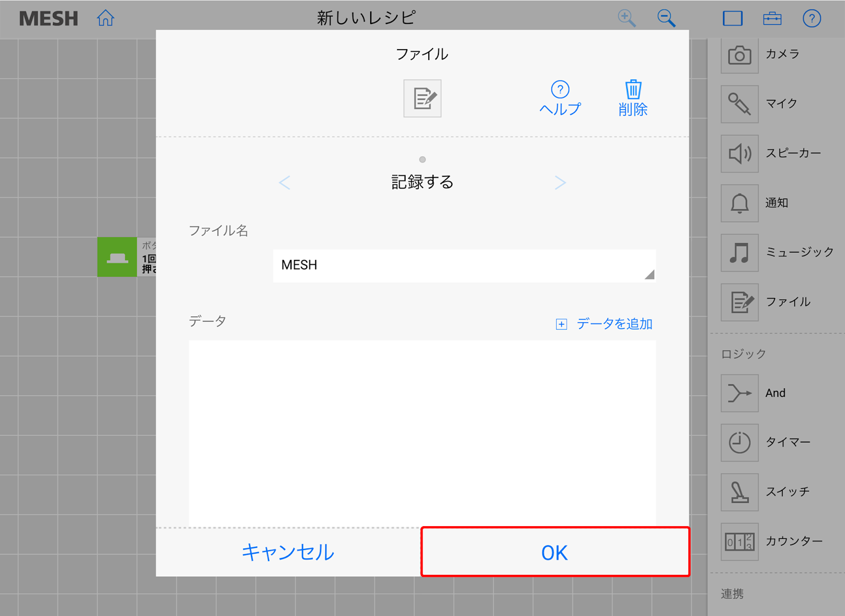
Task: Select the マイク microphone block icon
Action: tap(739, 104)
